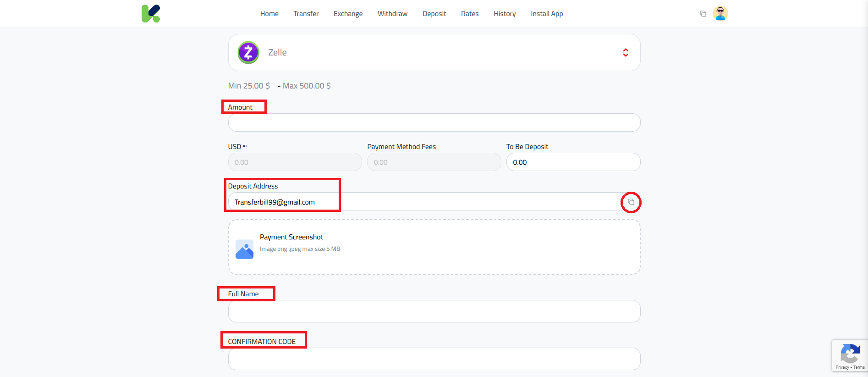Click the "Deposit Address" label
Viewport: 868px width, 377px height.
pos(253,186)
